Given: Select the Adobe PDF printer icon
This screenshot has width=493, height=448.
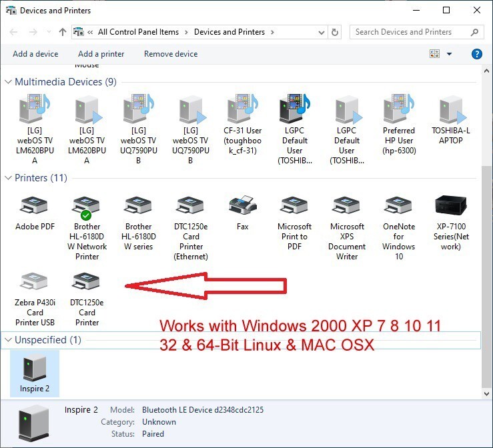Looking at the screenshot, I should [35, 207].
